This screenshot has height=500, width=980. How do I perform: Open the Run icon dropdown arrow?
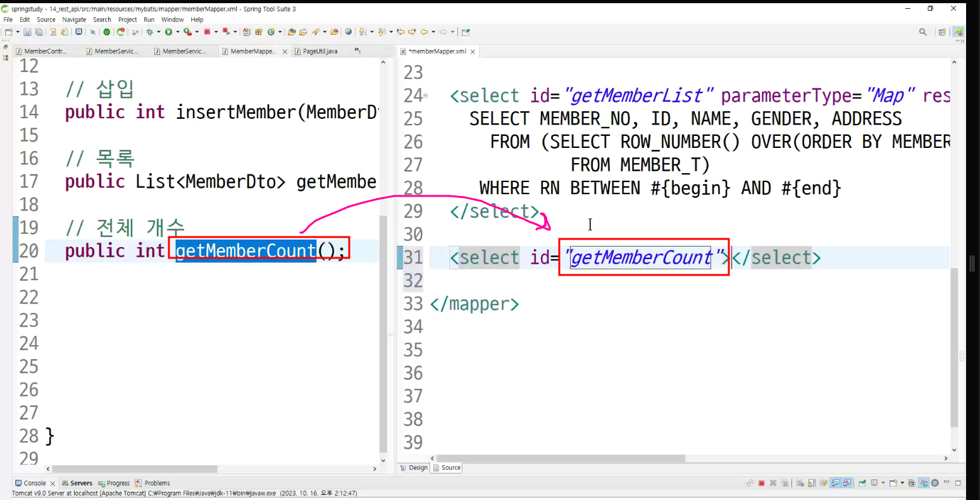pyautogui.click(x=178, y=32)
